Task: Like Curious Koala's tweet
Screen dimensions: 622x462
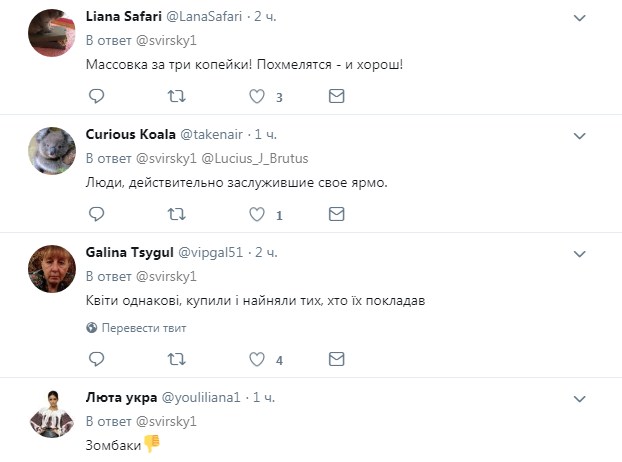Action: pyautogui.click(x=257, y=214)
